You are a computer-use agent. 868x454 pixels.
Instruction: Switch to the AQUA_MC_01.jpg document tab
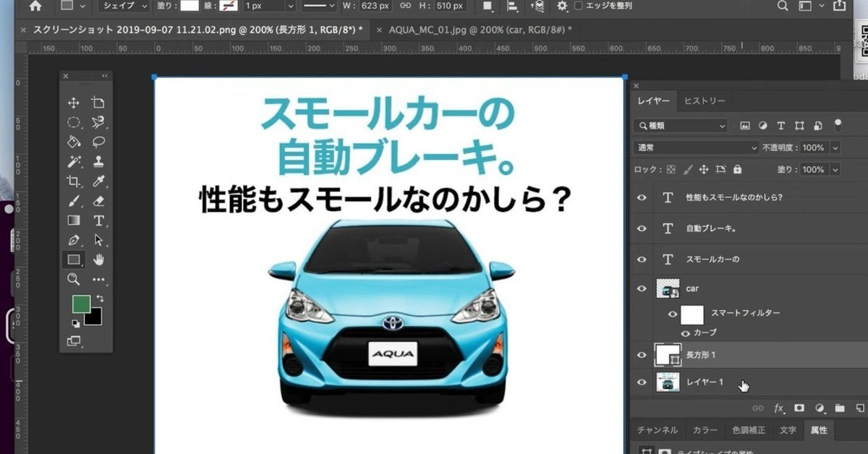pos(480,30)
